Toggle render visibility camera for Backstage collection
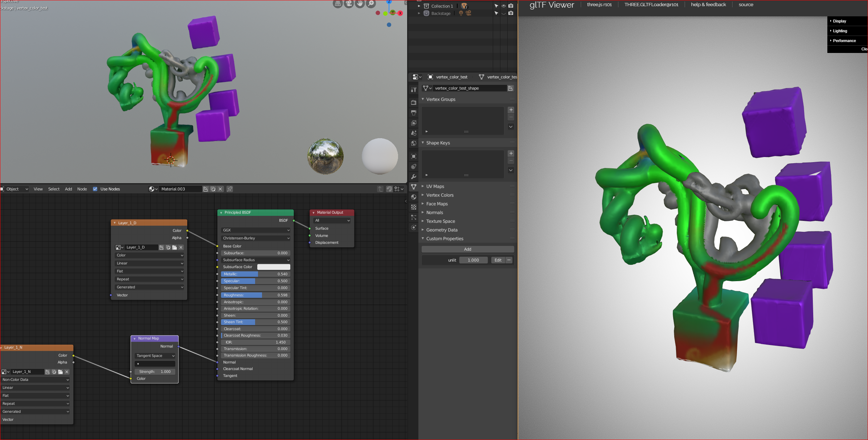This screenshot has width=868, height=440. [511, 13]
